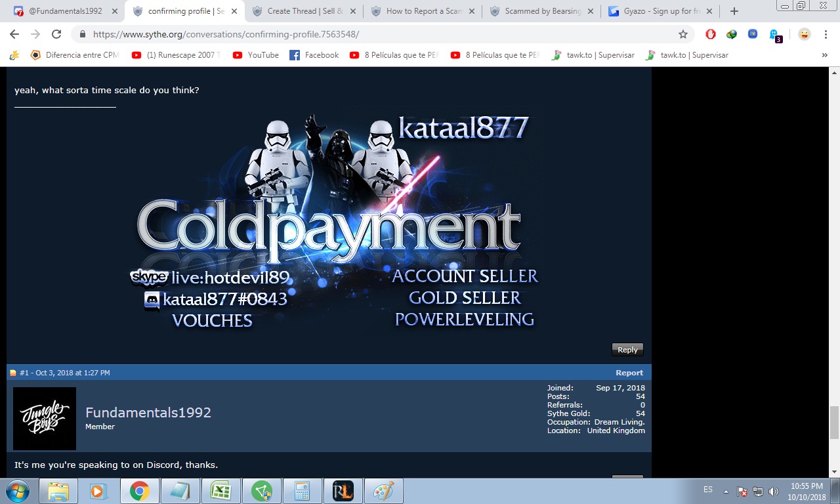Open the Fundamentals1992 username profile
840x504 pixels.
click(x=148, y=412)
